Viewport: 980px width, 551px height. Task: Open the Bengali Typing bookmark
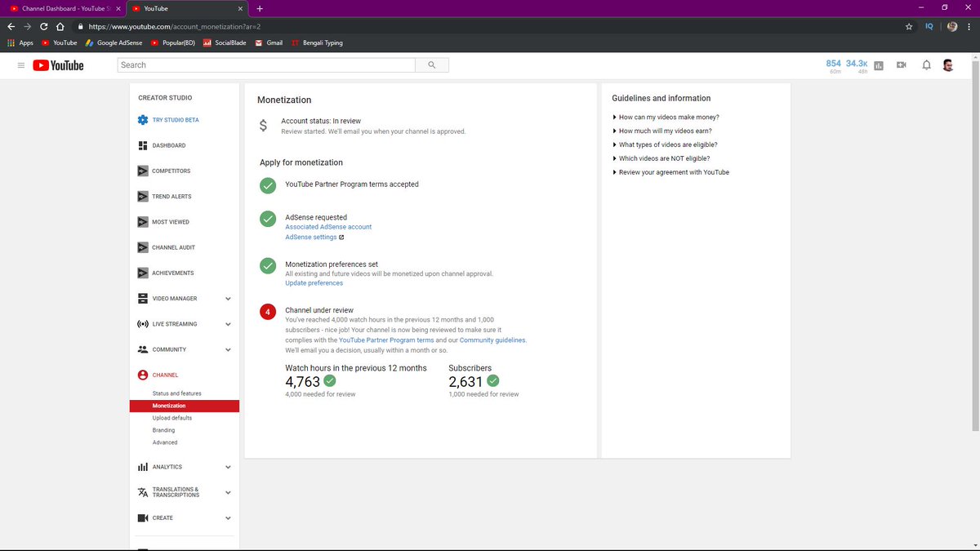coord(317,42)
